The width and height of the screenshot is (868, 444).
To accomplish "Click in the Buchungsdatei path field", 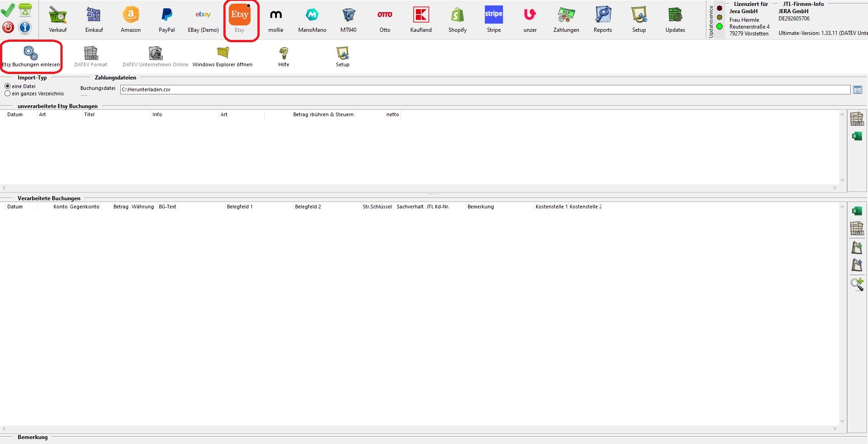I will tap(484, 90).
